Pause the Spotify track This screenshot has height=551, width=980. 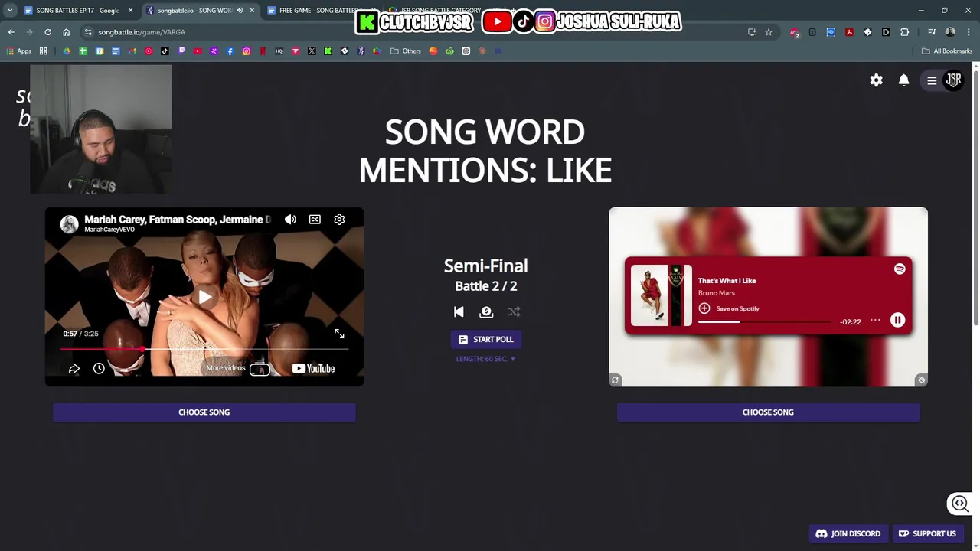(897, 321)
